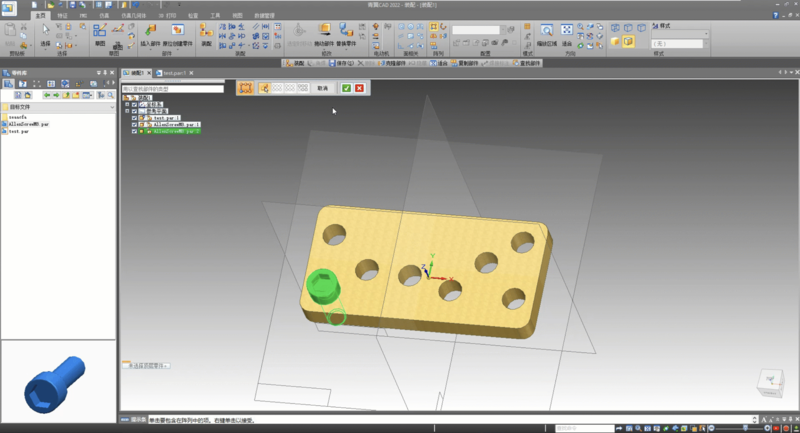Uncheck the test.par:1 checkbox in tree
The image size is (800, 433).
pyautogui.click(x=135, y=117)
